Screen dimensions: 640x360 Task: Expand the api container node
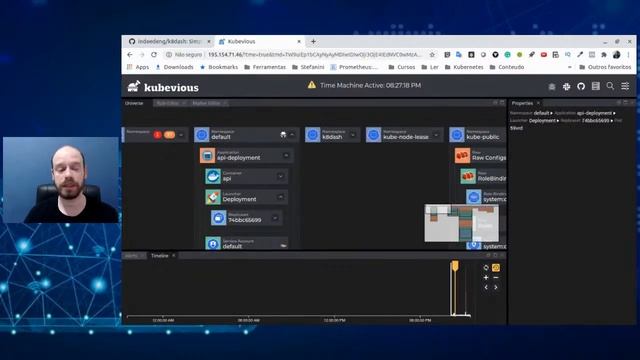pos(280,176)
